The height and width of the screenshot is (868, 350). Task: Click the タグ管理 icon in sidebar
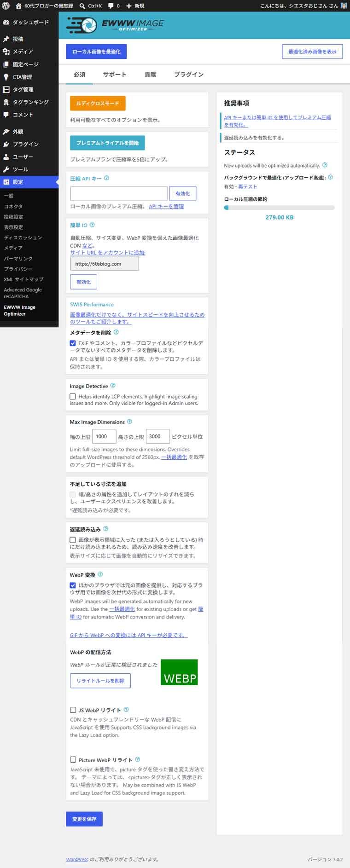6,89
